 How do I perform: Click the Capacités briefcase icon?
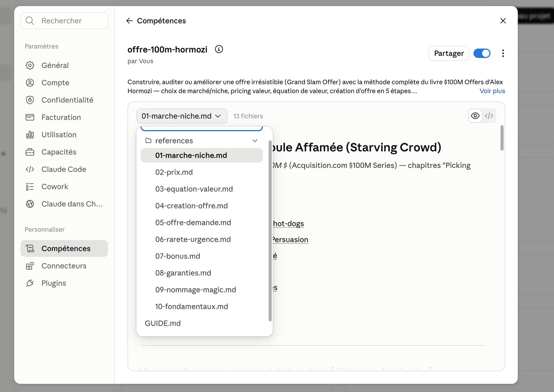click(x=30, y=152)
